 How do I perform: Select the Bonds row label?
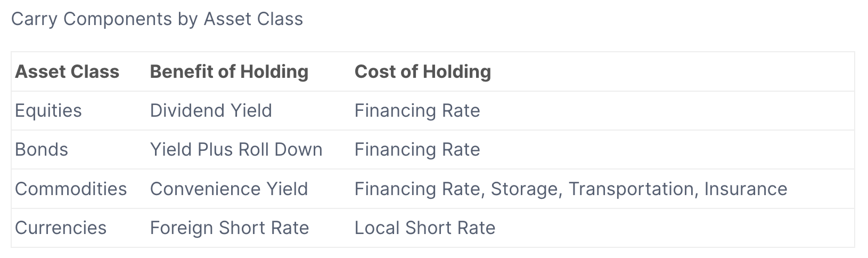click(42, 150)
